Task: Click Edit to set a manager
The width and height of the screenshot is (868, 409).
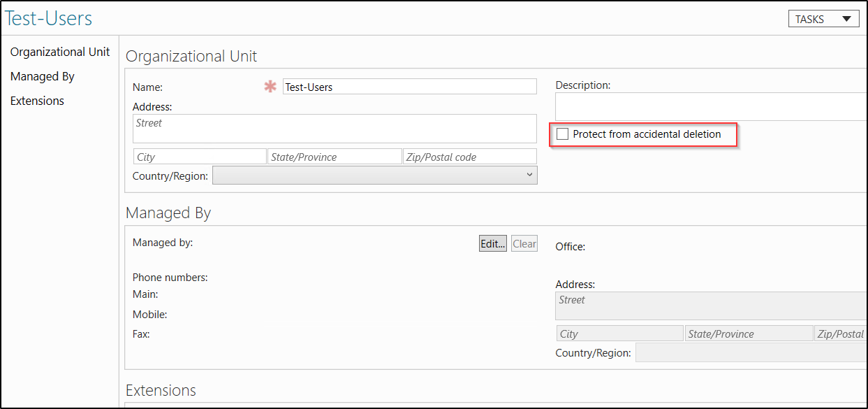Action: point(492,243)
